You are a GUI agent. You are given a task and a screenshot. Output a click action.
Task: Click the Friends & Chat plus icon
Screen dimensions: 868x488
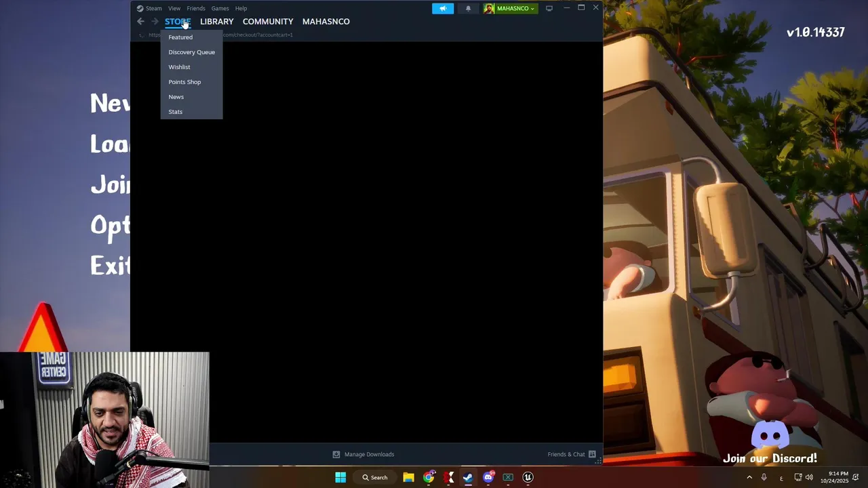(x=592, y=454)
